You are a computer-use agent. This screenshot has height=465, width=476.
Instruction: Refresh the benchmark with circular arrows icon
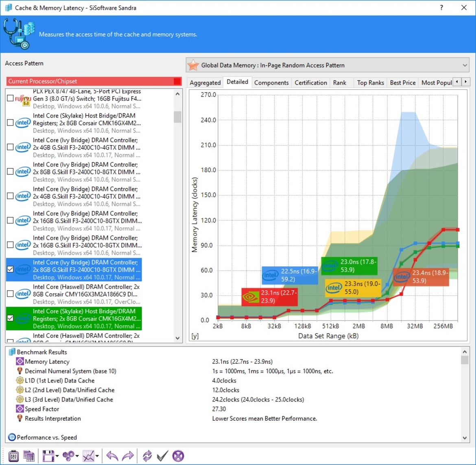tap(147, 456)
